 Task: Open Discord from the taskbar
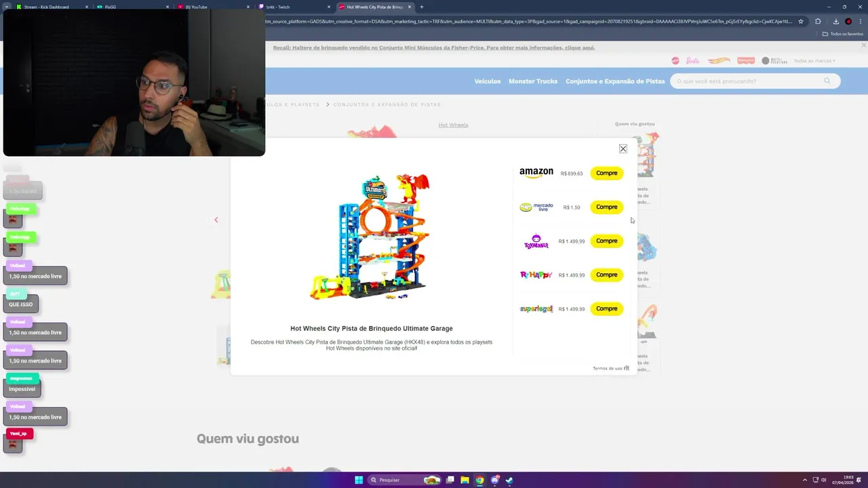pos(494,480)
